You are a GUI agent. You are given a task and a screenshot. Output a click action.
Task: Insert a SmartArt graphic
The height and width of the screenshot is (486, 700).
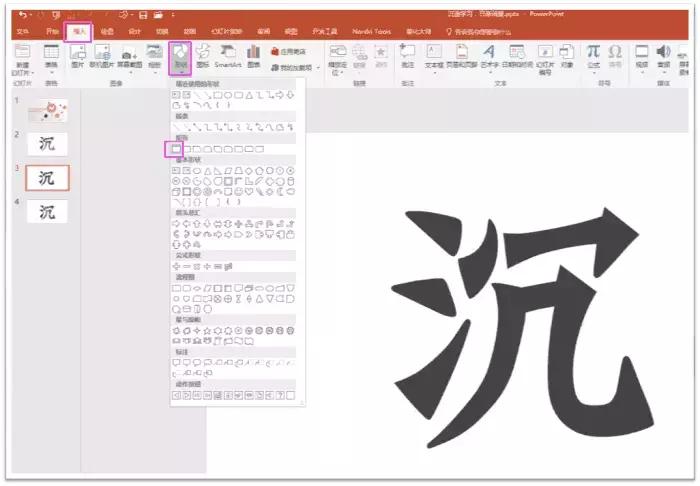tap(228, 56)
